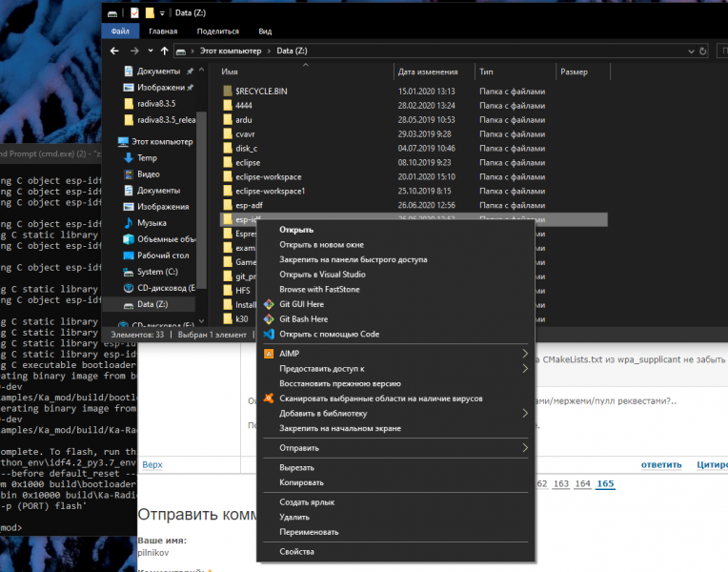
Task: Open recent locations dropdown arrow
Action: click(x=151, y=51)
